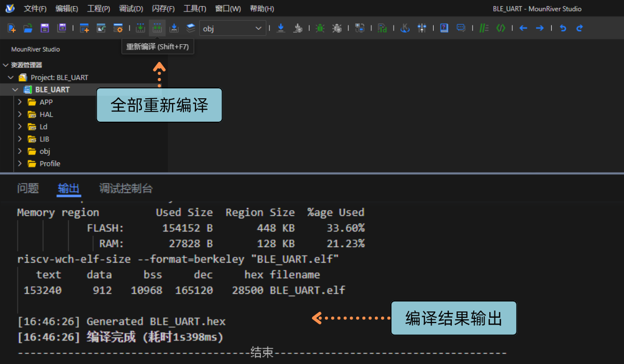The image size is (624, 364).
Task: Click the riscv-wch-elf-size command line
Action: click(178, 259)
